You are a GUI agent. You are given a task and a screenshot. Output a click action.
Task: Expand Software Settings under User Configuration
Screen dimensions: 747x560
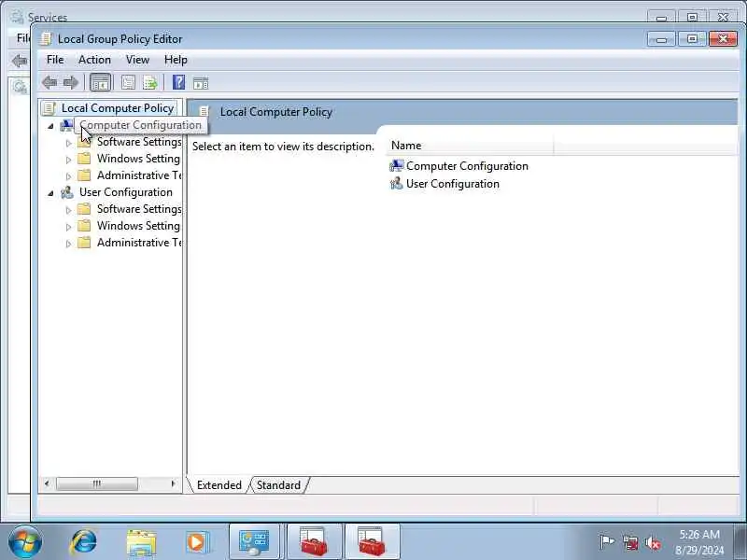tap(68, 210)
